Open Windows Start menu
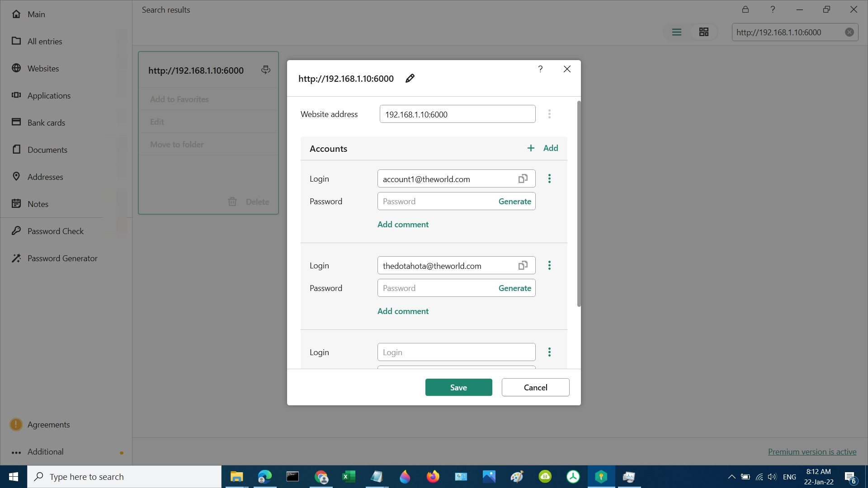The image size is (868, 488). 14,477
